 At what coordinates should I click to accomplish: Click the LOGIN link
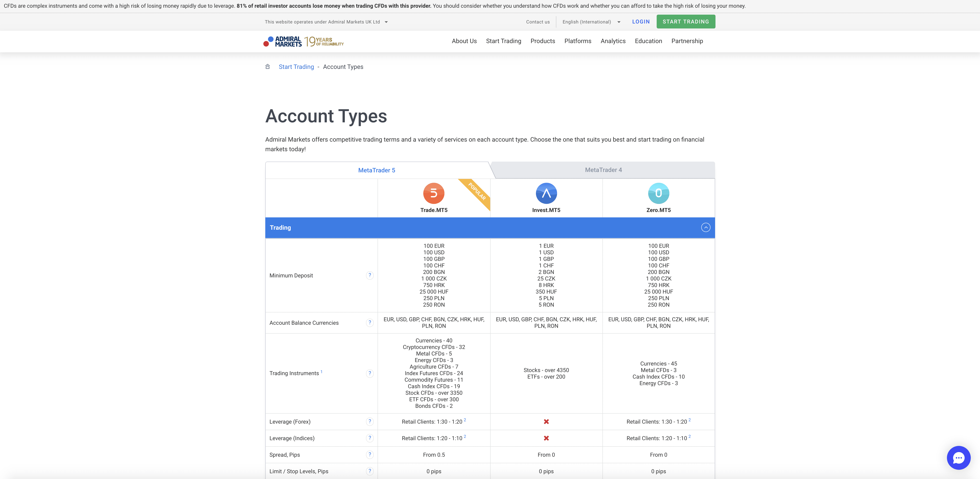pyautogui.click(x=641, y=22)
